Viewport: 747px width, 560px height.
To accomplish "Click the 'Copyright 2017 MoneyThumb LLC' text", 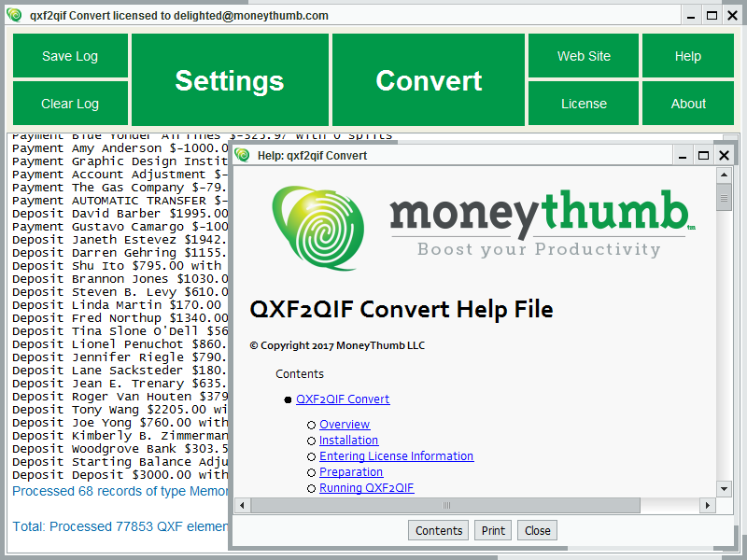I will [337, 345].
